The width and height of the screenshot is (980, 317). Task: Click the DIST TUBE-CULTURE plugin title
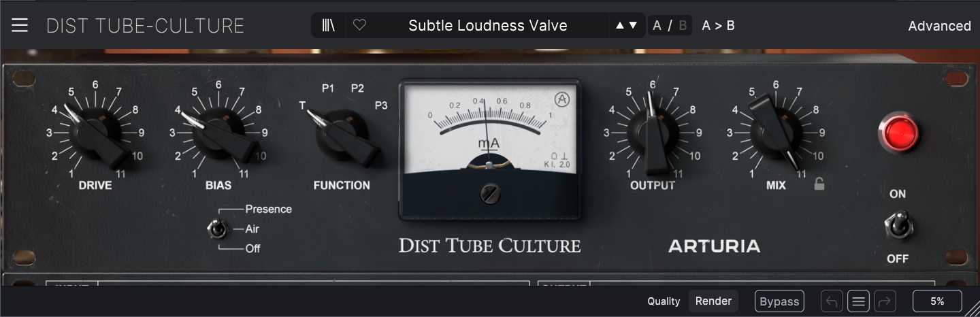pyautogui.click(x=145, y=26)
